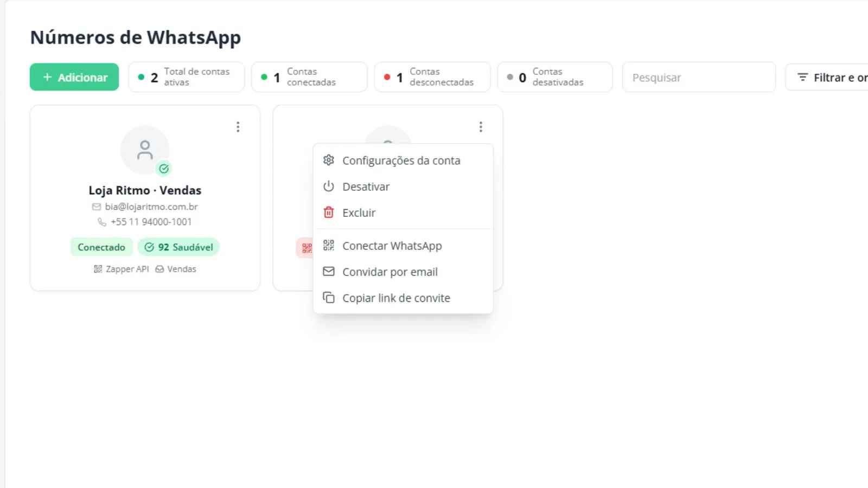868x488 pixels.
Task: Click the Zapper API icon on card
Action: (98, 269)
